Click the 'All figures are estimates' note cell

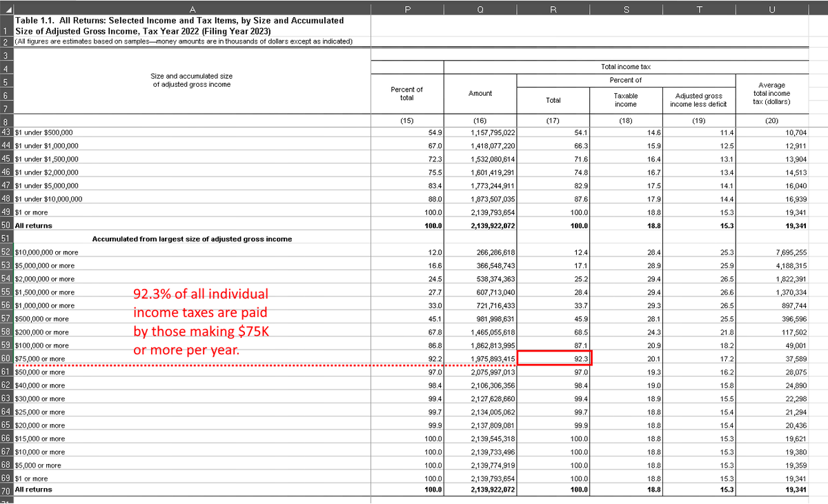192,41
